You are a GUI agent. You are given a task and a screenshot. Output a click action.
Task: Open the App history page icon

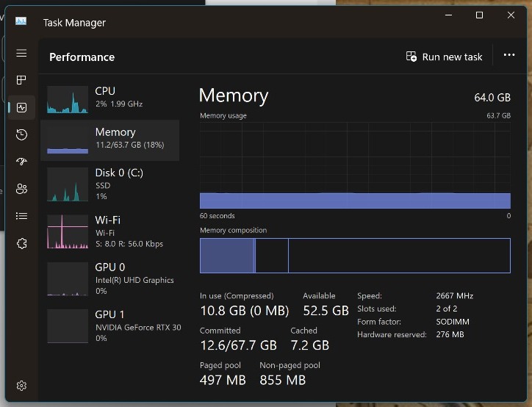click(21, 134)
